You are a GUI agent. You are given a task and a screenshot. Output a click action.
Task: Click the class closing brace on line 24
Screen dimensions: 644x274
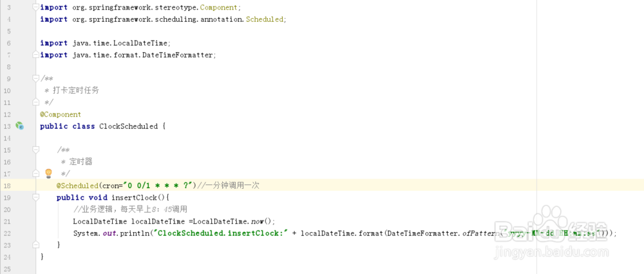[42, 257]
